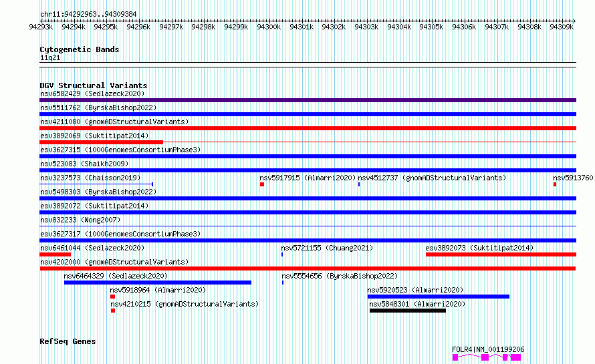Screen dimensions: 595x364
Task: Select the nsv6461044 (Sedlazeck2020) label
Action: (x=92, y=248)
